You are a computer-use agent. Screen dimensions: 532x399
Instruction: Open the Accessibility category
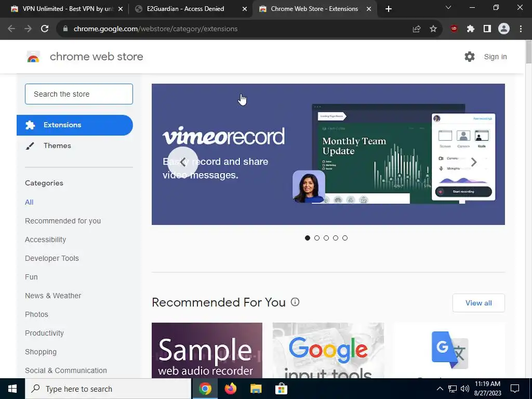46,240
